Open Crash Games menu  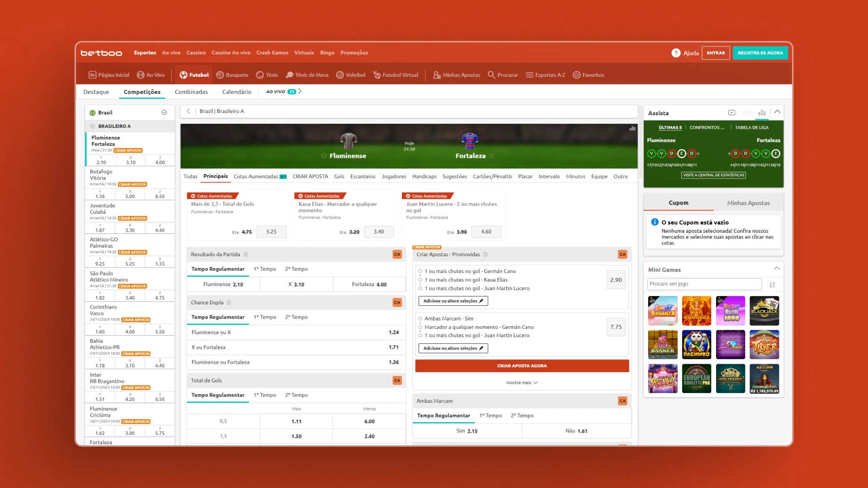(x=272, y=53)
